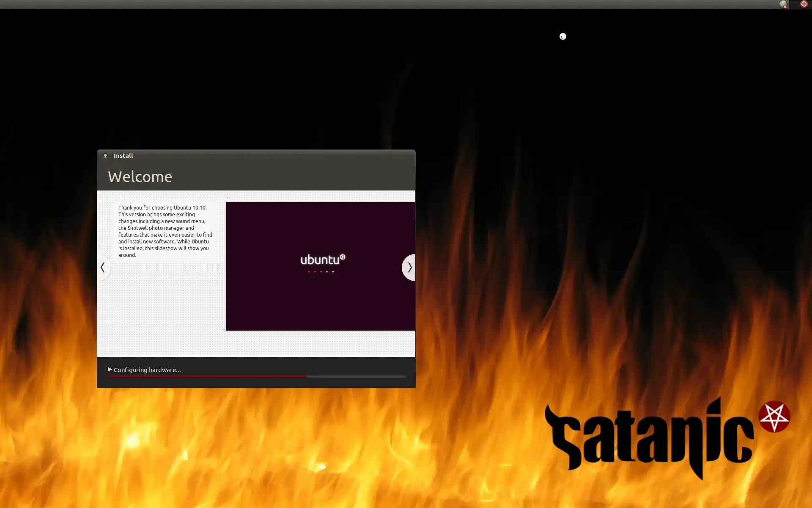The width and height of the screenshot is (812, 508).
Task: Click the network connection indicator icon
Action: pyautogui.click(x=783, y=4)
